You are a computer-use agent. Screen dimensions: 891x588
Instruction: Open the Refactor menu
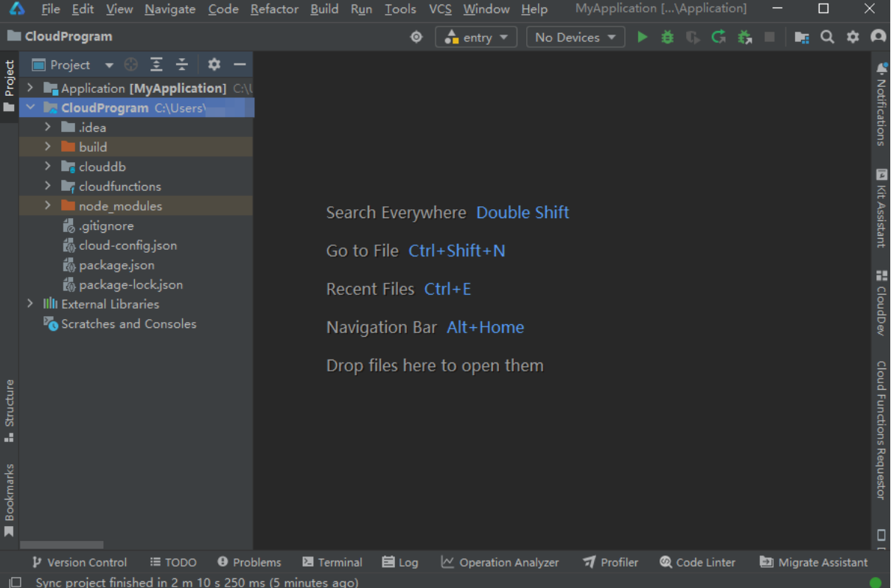coord(274,9)
